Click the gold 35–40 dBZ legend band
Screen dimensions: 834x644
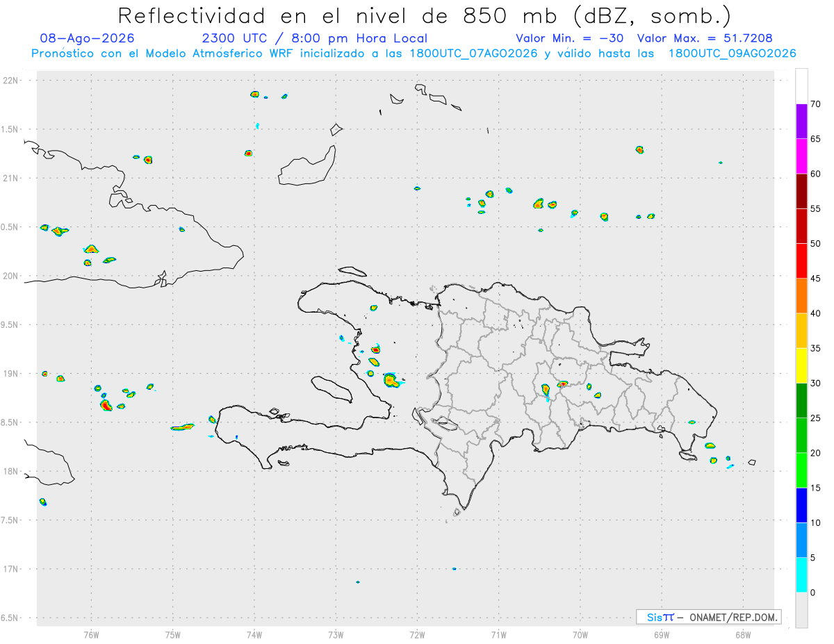pos(801,331)
